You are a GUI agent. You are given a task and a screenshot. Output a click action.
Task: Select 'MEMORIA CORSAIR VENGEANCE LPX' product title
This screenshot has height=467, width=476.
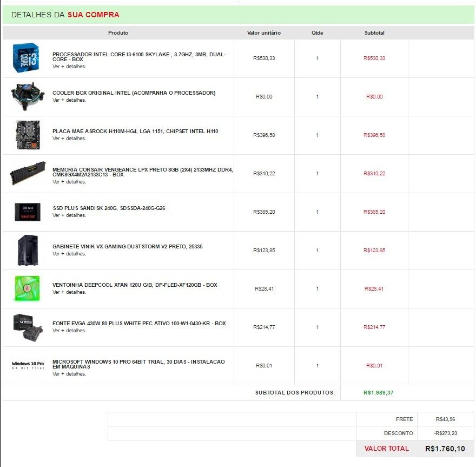(x=143, y=172)
